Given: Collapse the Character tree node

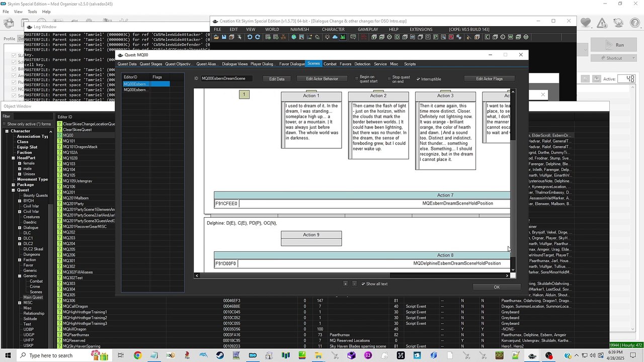Looking at the screenshot, I should [x=7, y=131].
